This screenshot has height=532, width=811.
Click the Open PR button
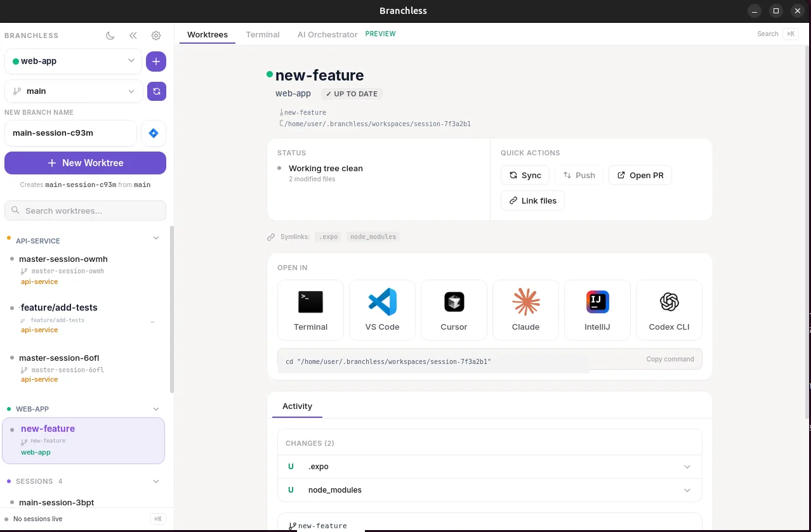click(x=640, y=176)
